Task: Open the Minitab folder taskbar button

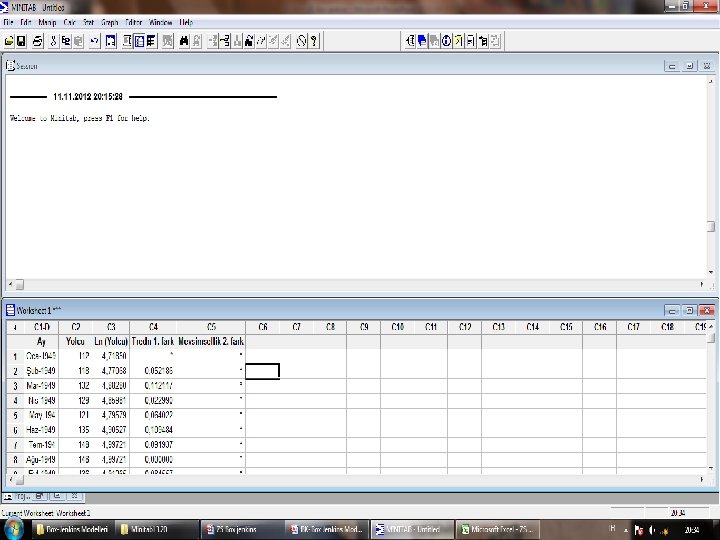Action: pyautogui.click(x=158, y=529)
